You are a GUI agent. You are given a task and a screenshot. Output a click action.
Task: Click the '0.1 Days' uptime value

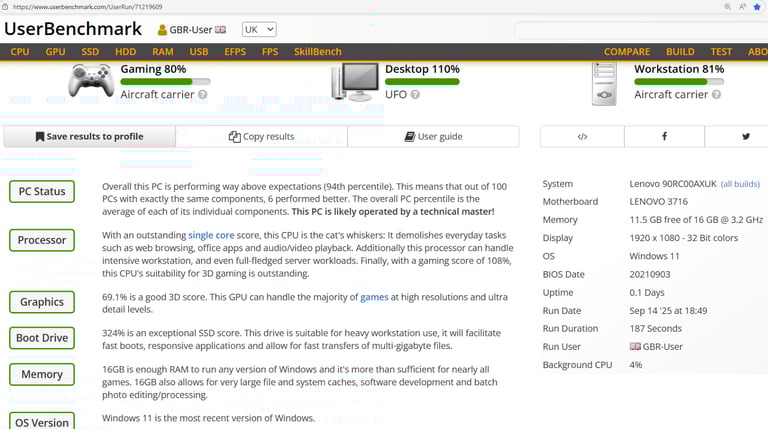point(647,292)
